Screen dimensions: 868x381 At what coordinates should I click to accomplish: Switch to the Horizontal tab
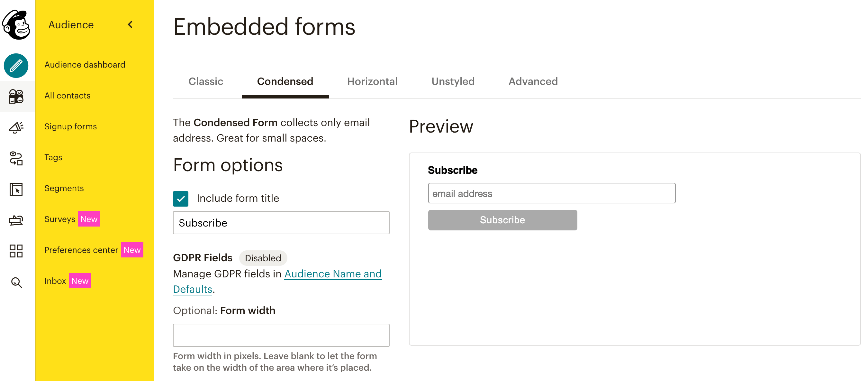point(372,81)
